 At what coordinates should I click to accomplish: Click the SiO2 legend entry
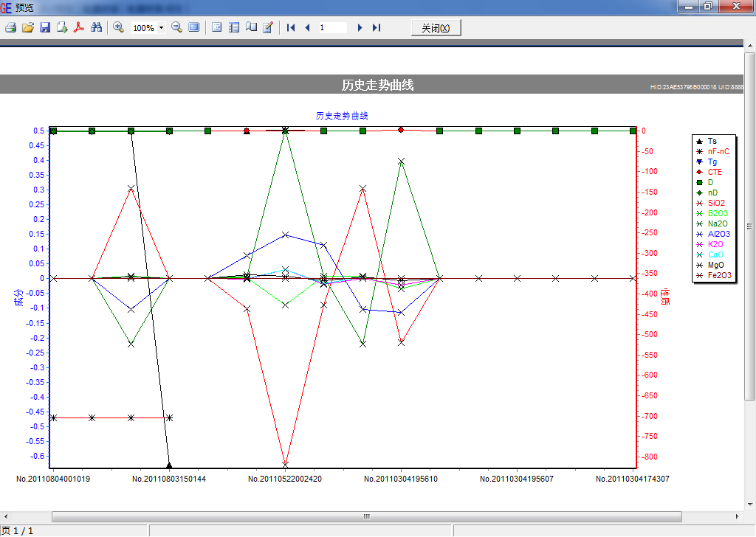[711, 204]
